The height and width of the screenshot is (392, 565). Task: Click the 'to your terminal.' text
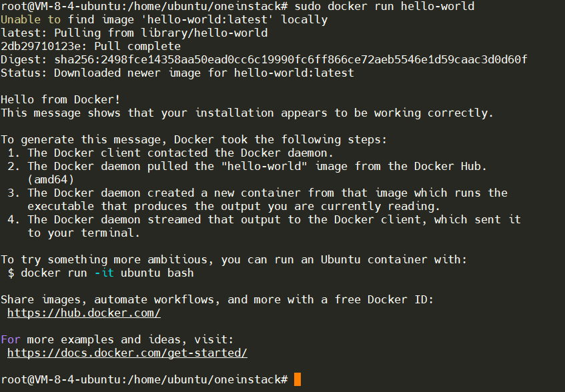click(x=83, y=233)
